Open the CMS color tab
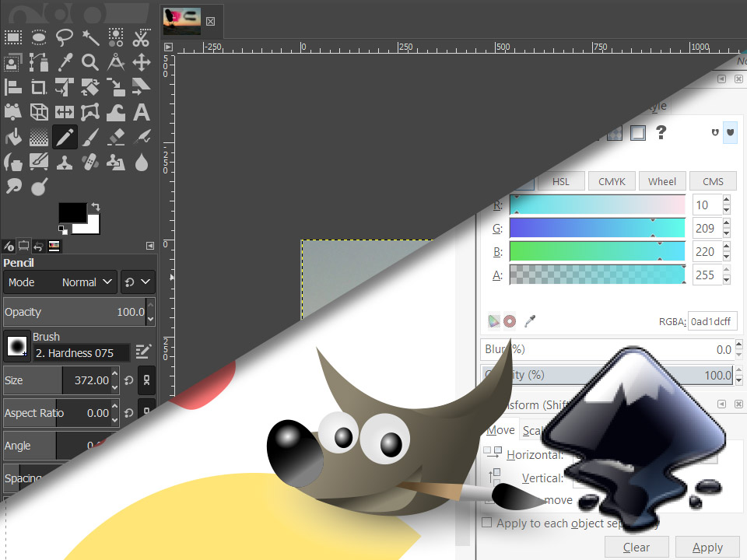Screen dimensions: 747x560 [x=713, y=181]
